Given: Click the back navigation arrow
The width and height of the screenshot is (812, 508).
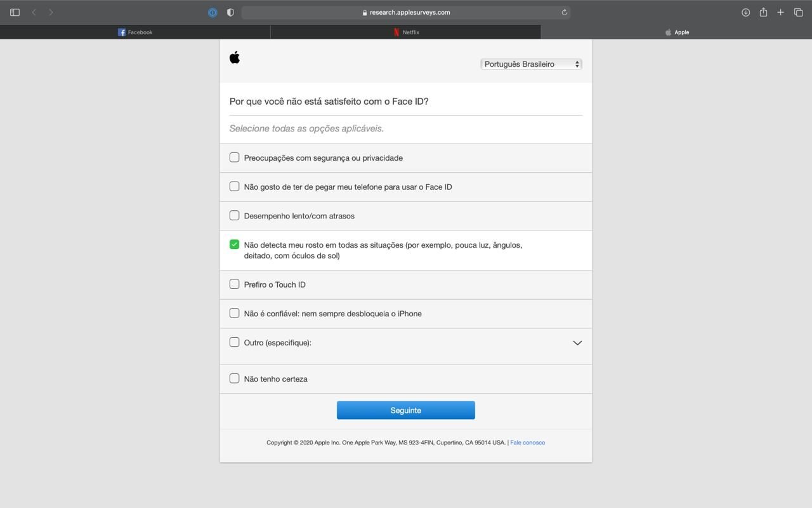Looking at the screenshot, I should pyautogui.click(x=33, y=11).
